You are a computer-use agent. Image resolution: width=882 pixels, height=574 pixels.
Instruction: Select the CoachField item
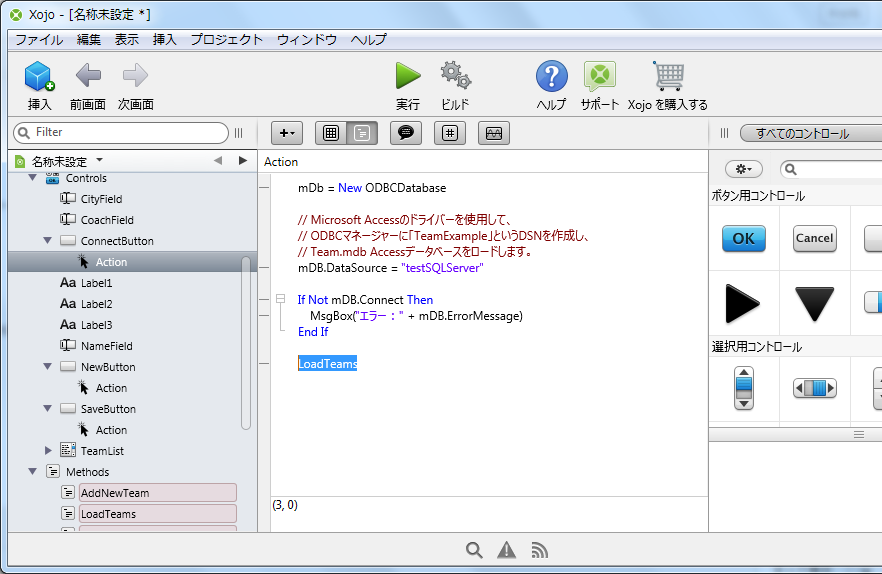point(107,220)
